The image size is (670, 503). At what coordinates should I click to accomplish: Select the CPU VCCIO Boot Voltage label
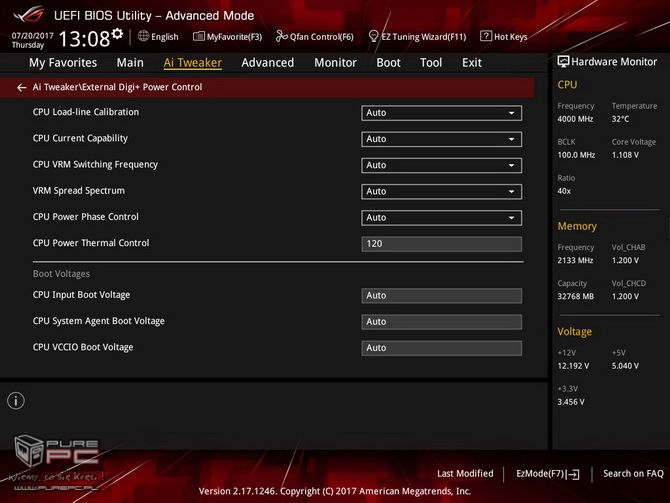tap(83, 347)
